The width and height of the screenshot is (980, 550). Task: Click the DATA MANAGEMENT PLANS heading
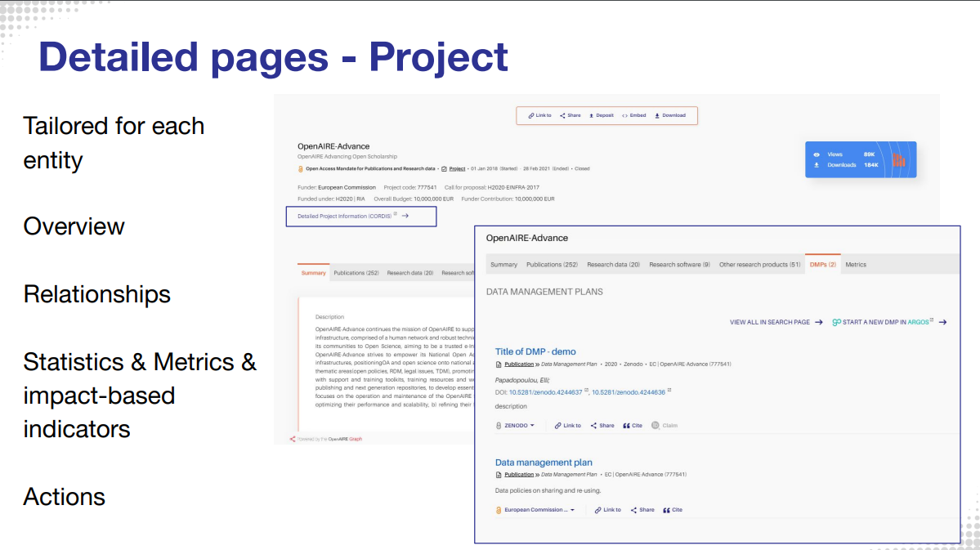[x=544, y=292]
